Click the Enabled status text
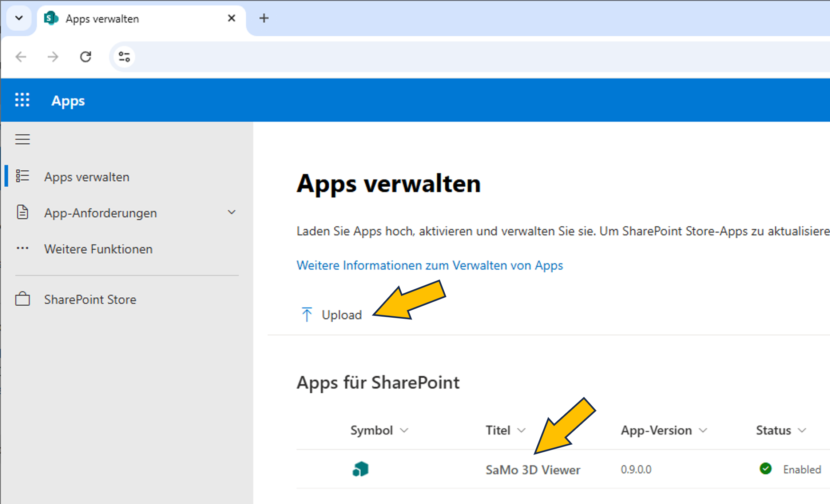 pos(802,469)
